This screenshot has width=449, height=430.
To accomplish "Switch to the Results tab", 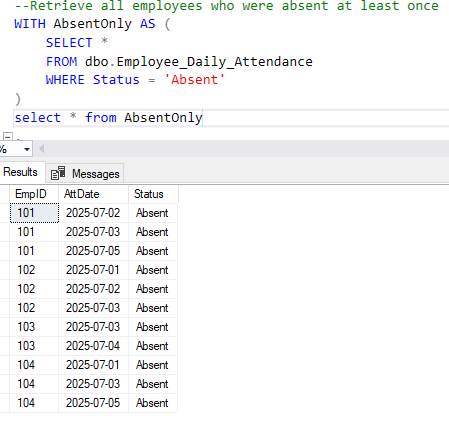I will (x=21, y=172).
